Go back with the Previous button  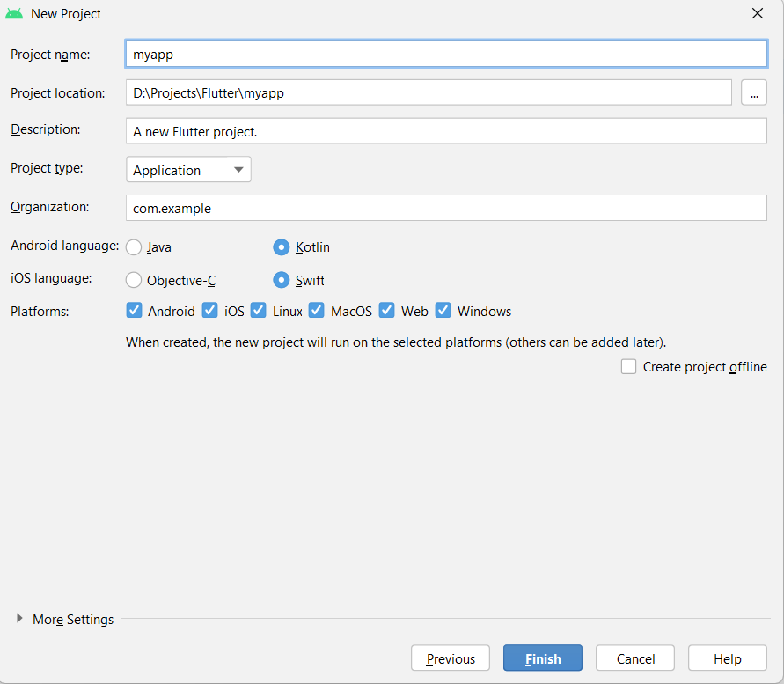pos(451,658)
